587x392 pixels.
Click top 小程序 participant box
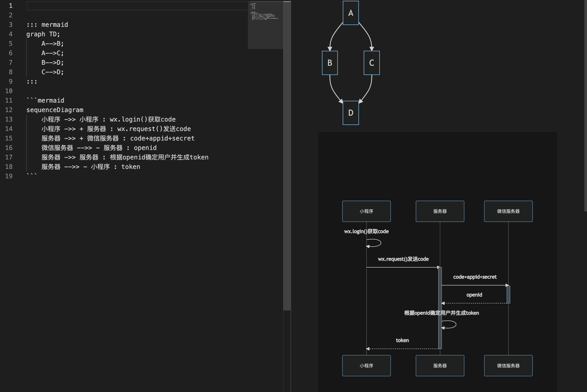tap(366, 211)
